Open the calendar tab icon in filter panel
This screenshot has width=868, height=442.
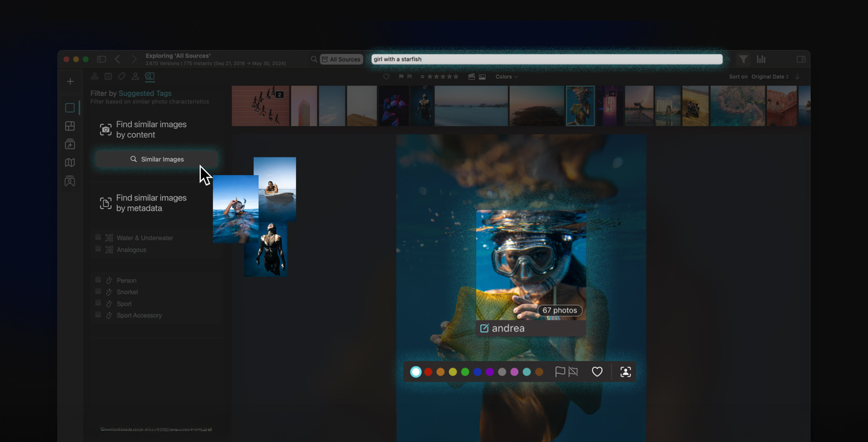click(108, 76)
